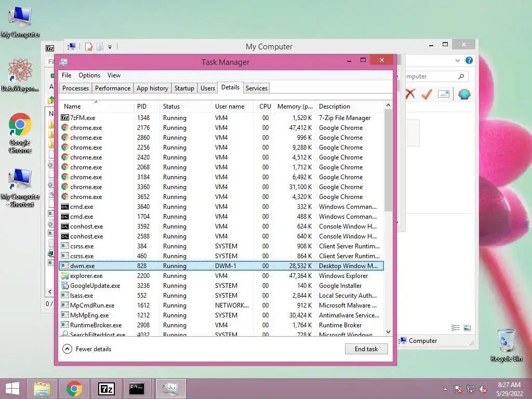Image resolution: width=532 pixels, height=399 pixels.
Task: Open the My Computer - Shortcut desktop icon
Action: point(20,187)
